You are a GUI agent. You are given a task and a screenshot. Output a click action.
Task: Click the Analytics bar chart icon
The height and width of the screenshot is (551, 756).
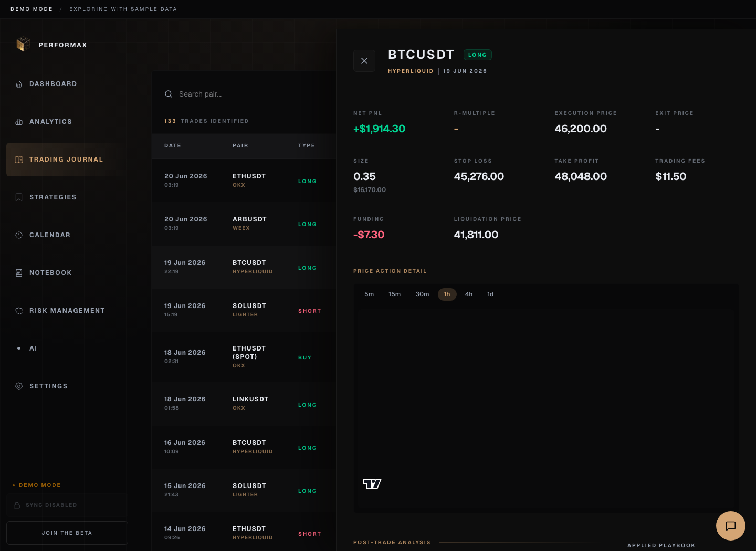[x=19, y=122]
